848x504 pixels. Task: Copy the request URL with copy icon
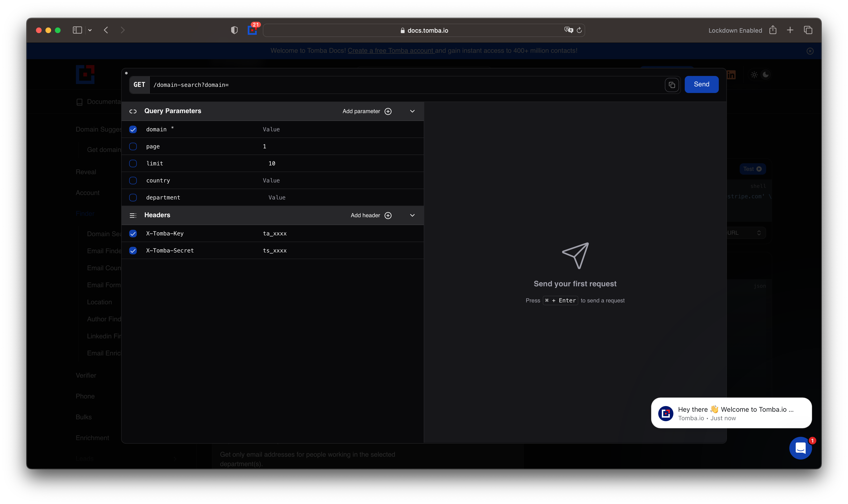click(672, 85)
